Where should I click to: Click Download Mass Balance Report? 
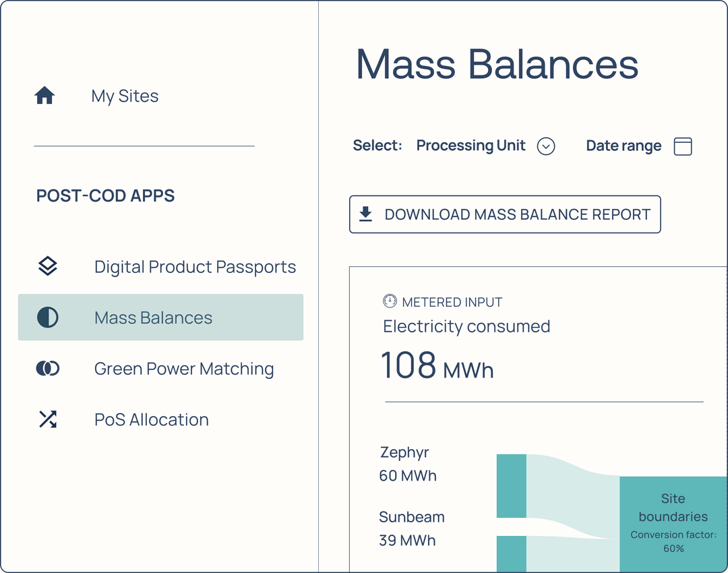(x=505, y=214)
